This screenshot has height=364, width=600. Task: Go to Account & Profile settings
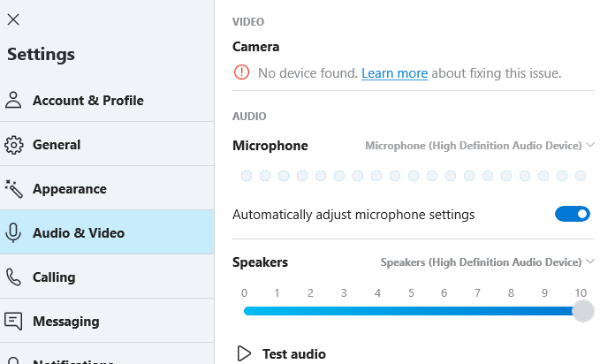(x=87, y=101)
